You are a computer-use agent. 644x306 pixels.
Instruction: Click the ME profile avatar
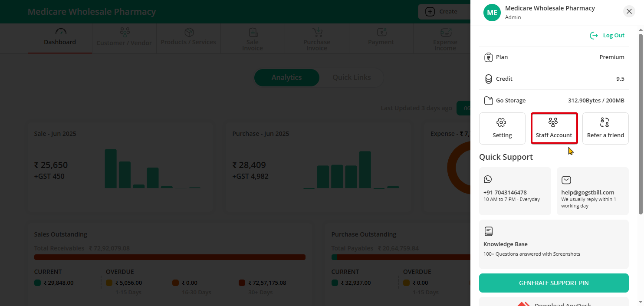(492, 13)
